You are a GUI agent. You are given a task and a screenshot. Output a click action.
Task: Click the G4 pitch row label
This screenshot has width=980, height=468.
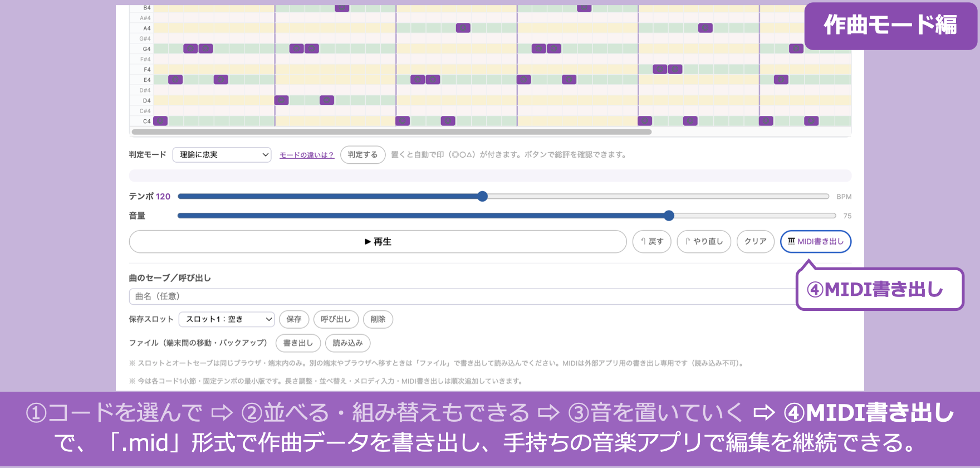(x=146, y=49)
